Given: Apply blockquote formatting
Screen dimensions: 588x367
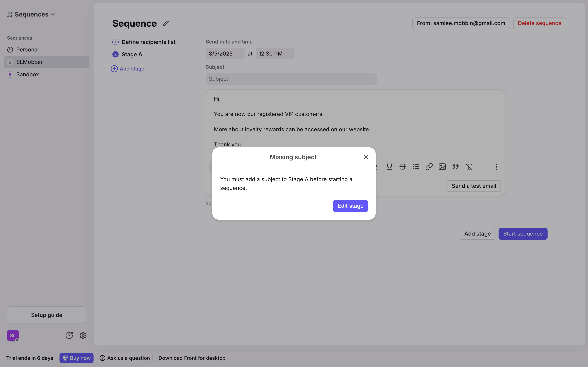Looking at the screenshot, I should pos(456,167).
